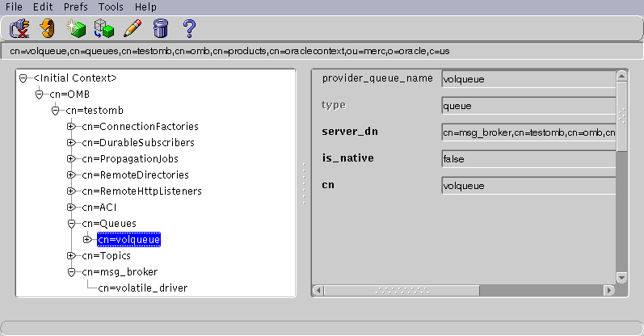Screen dimensions: 644x336
Task: Select the cn=DurableSubscribers tree entry
Action: [137, 143]
